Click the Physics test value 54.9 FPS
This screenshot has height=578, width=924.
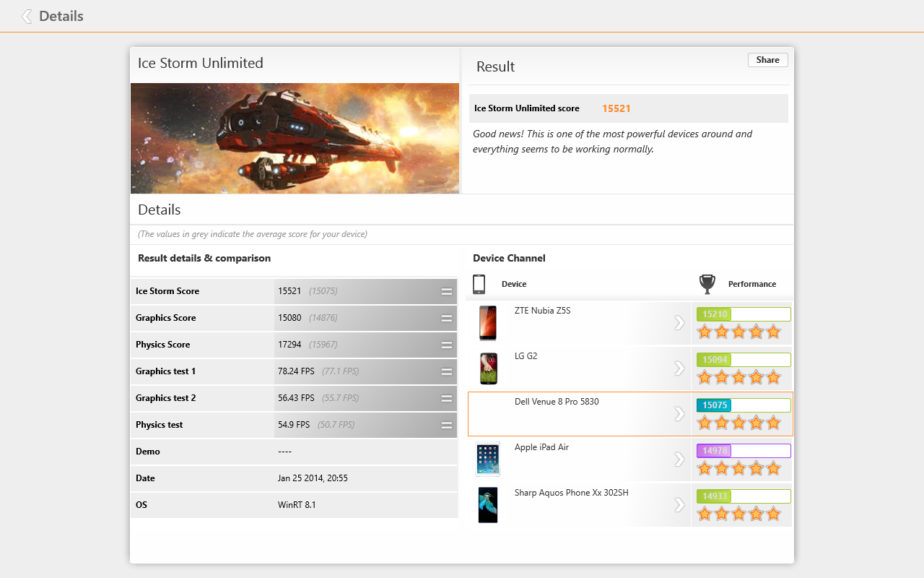(x=294, y=425)
